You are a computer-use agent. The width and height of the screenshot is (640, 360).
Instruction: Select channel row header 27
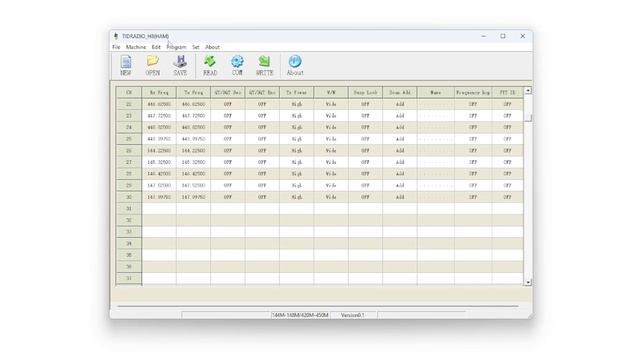click(129, 162)
